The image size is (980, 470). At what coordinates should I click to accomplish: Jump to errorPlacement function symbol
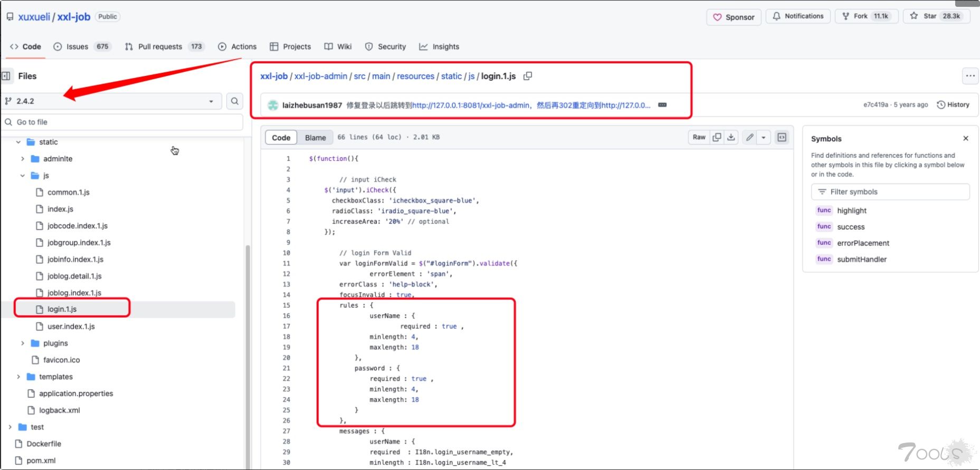point(863,243)
